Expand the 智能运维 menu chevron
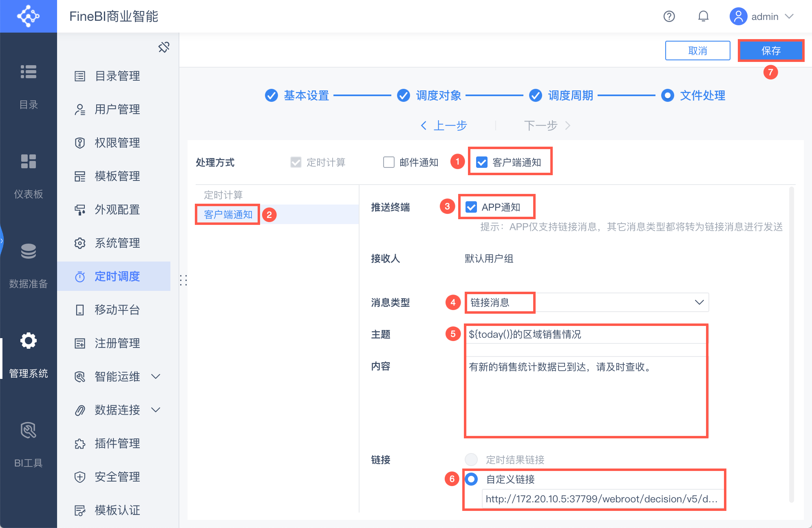 [x=155, y=376]
